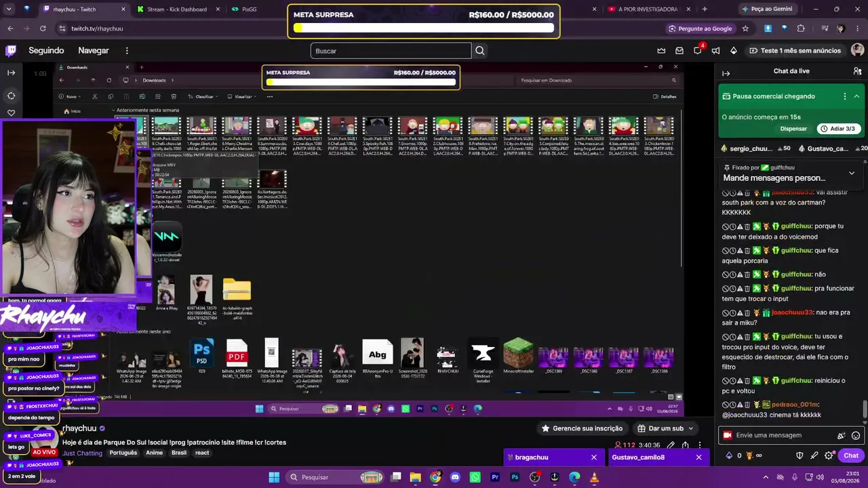Open the emote picker in chat box

(856, 436)
